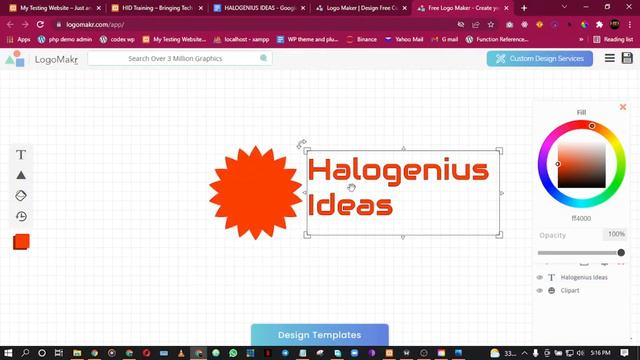
Task: Click the ff4000 hex color value
Action: [581, 218]
